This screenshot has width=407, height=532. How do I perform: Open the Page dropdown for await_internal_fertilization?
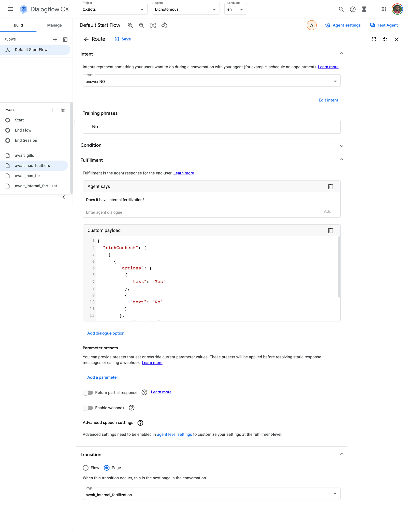(212, 494)
